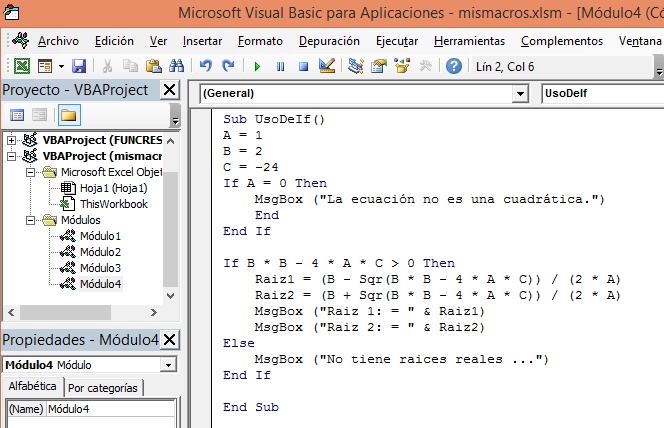Pause execution with the Break button

pyautogui.click(x=280, y=66)
